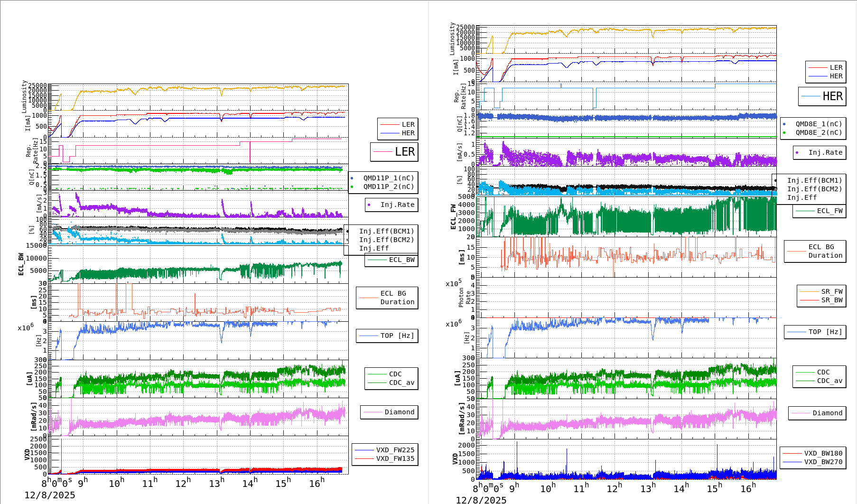Expand the Inj.Eff(BCM1) legend box on left
Screen dimensions: 857x504
(x=387, y=231)
